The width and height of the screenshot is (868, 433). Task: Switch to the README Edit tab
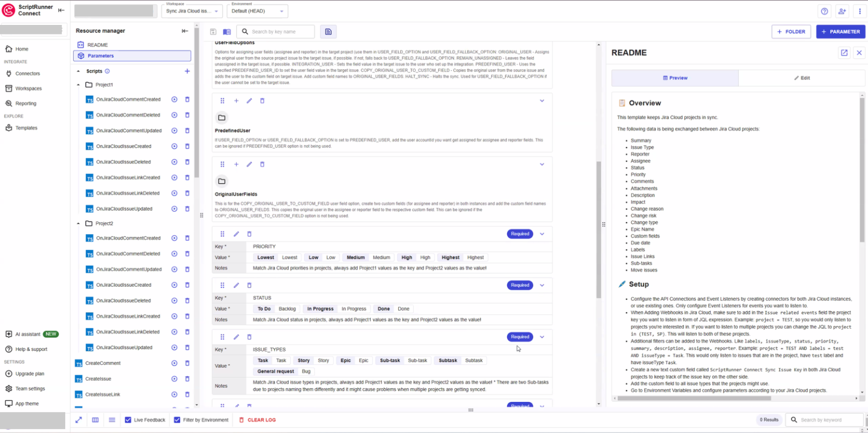click(x=802, y=78)
